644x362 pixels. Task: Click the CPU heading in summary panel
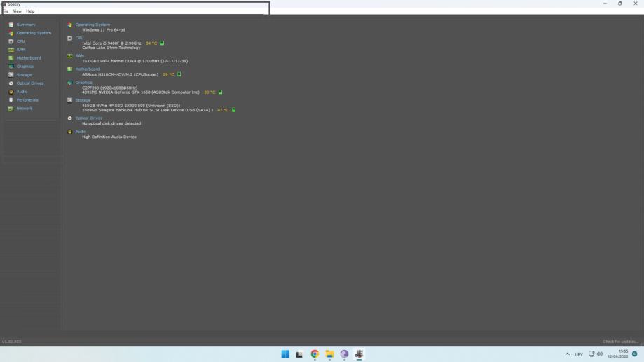point(79,38)
